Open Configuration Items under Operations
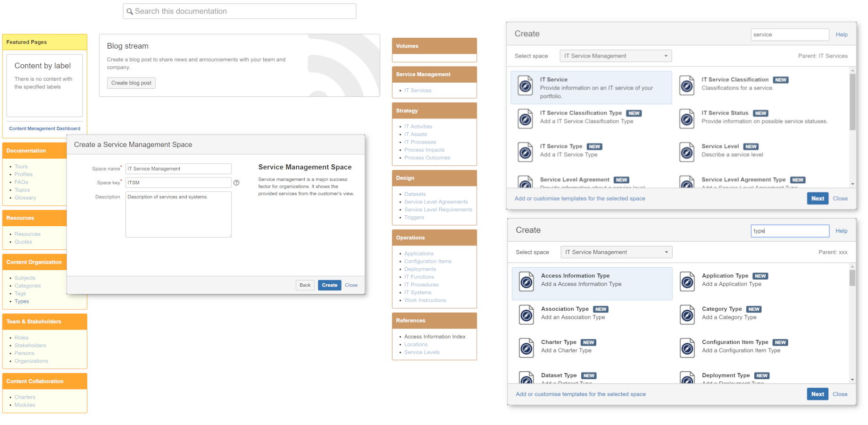868x425 pixels. [x=428, y=262]
